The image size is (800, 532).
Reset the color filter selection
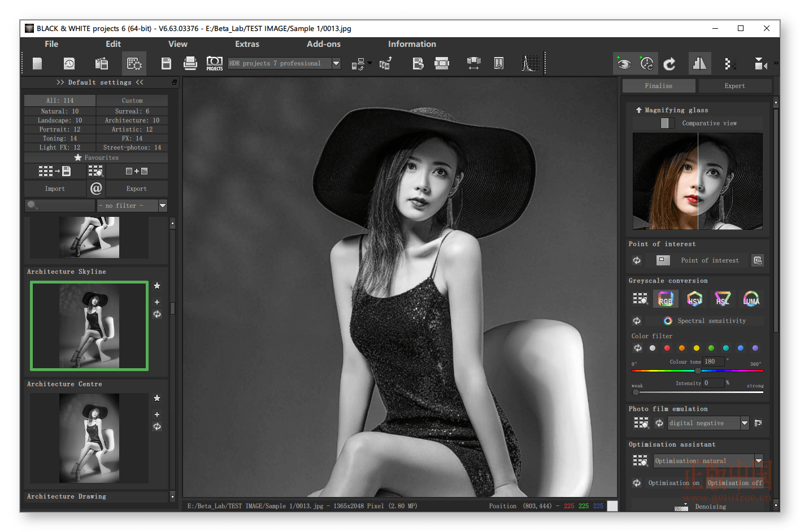click(x=637, y=348)
